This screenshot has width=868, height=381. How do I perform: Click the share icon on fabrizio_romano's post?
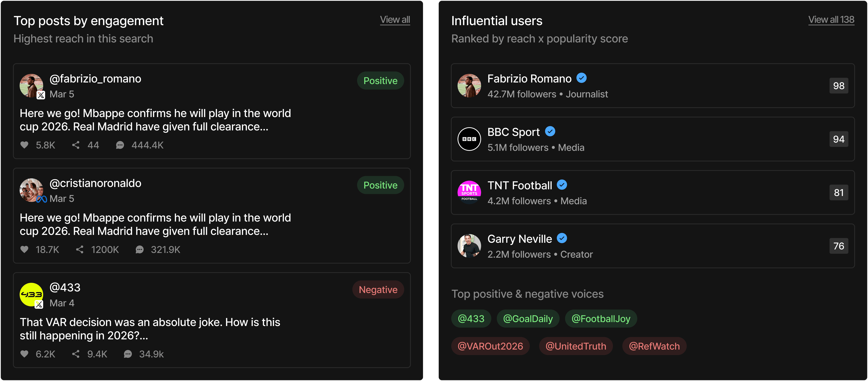[76, 145]
